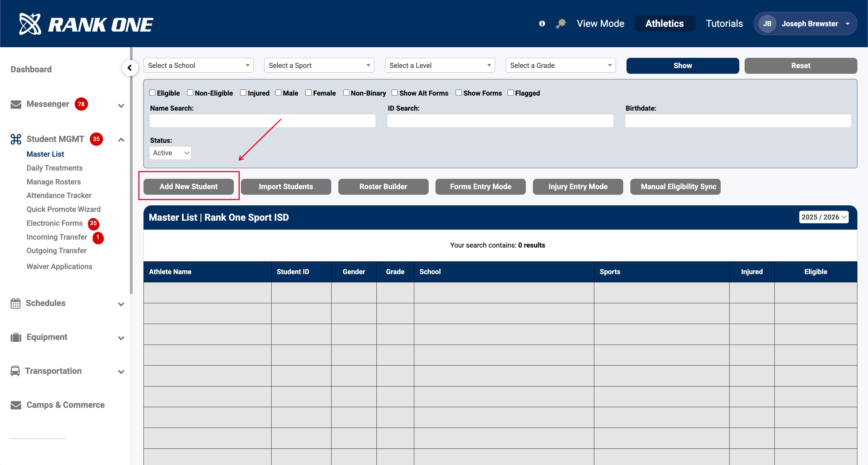
Task: Click the Student MGMT command icon
Action: pyautogui.click(x=16, y=139)
